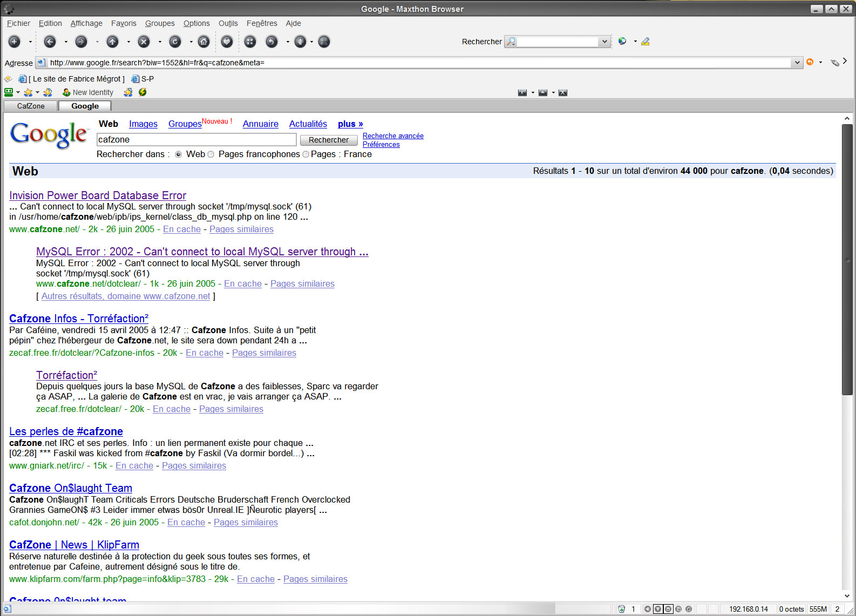The width and height of the screenshot is (856, 616).
Task: Open the Fichier menu
Action: pos(18,23)
